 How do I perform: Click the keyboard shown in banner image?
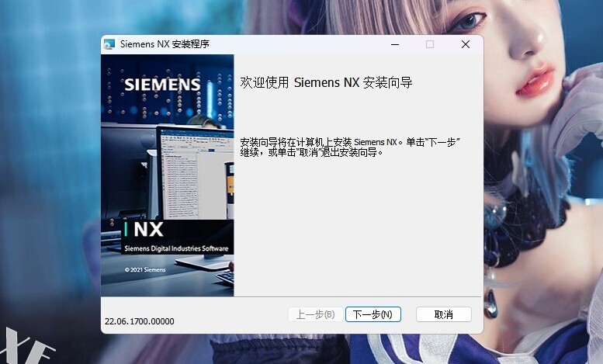click(x=225, y=277)
